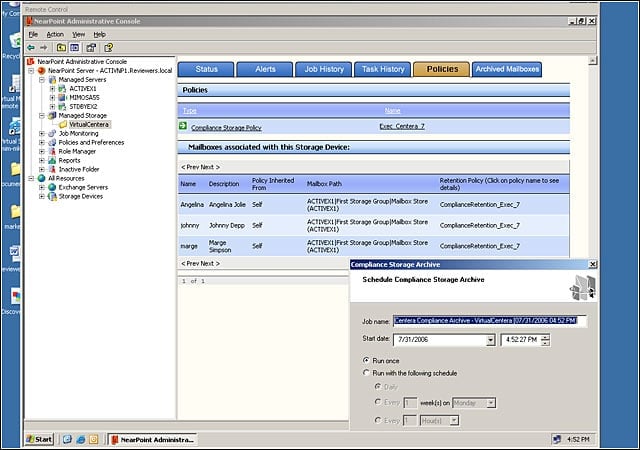Click ComplianceRetention_Exec_7 for marge
The image size is (640, 450).
480,246
